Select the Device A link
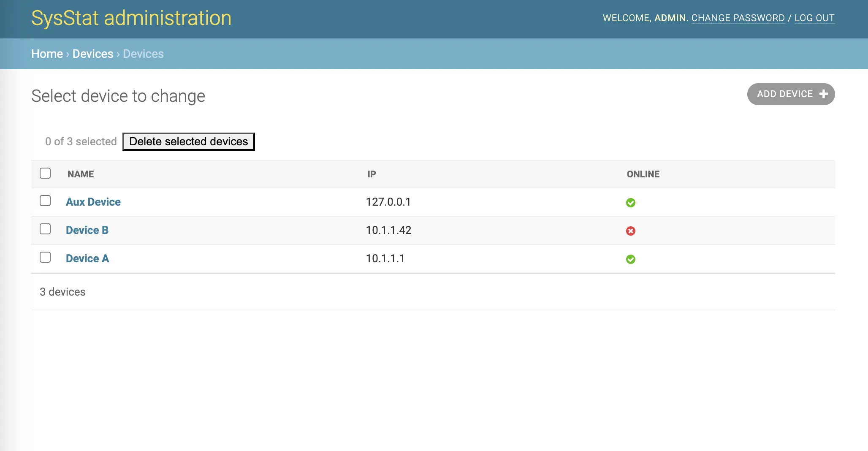868x451 pixels. (87, 258)
